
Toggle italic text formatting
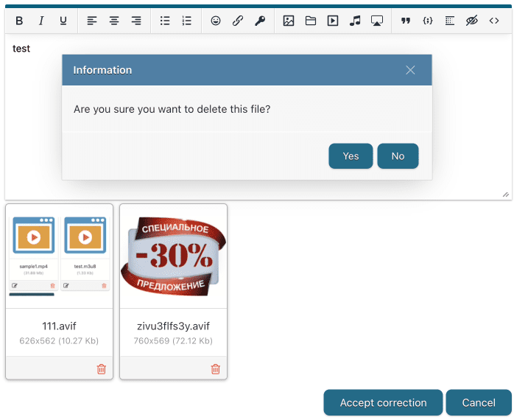click(x=41, y=21)
